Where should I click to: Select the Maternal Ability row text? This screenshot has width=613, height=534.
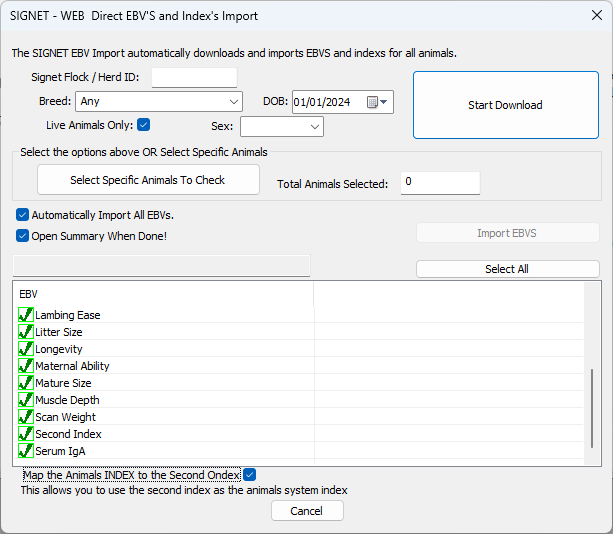[x=72, y=366]
